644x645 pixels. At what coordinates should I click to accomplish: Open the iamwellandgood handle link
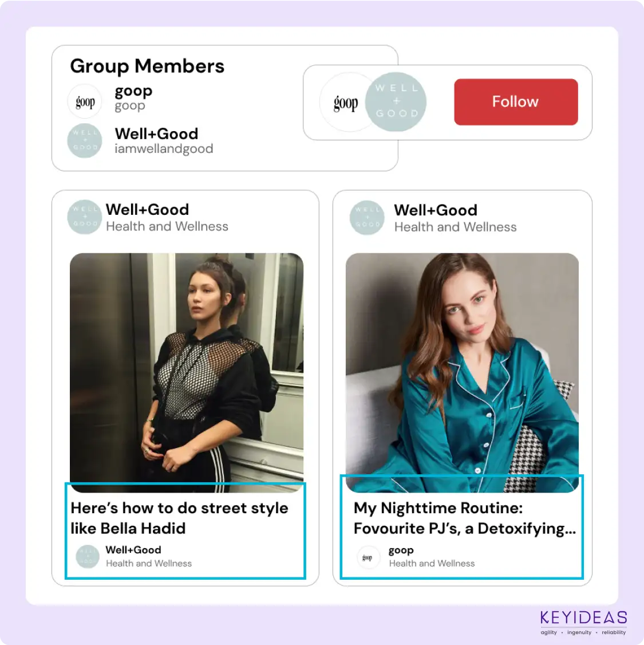[164, 149]
